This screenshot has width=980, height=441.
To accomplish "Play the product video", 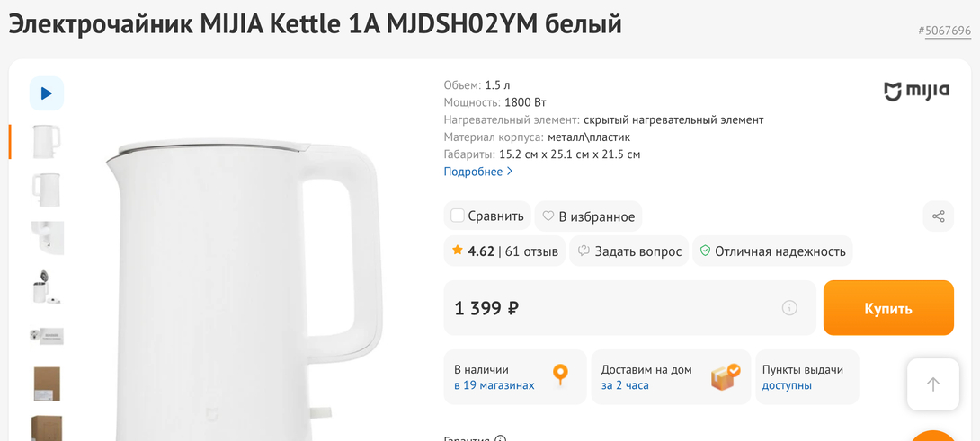I will (x=47, y=93).
